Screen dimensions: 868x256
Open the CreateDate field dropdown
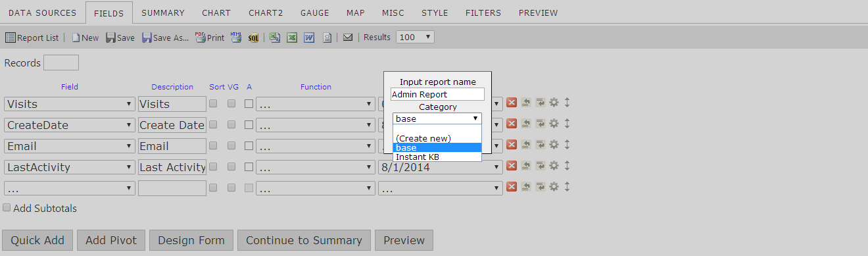point(70,125)
